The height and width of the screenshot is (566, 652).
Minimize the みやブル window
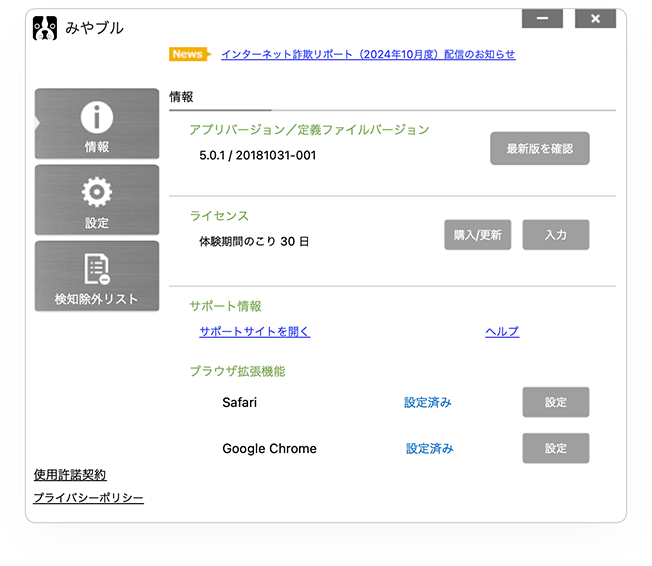pos(542,19)
